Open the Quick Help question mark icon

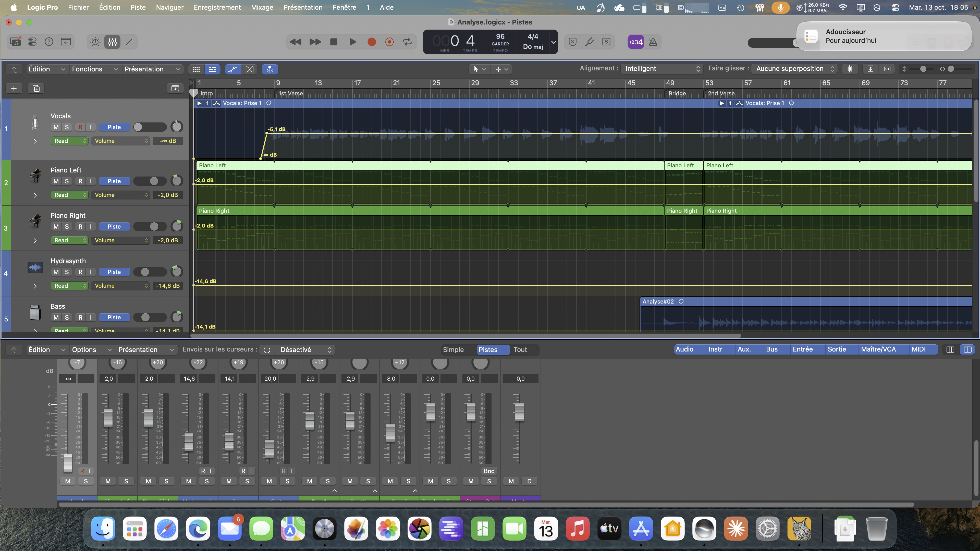[x=49, y=42]
